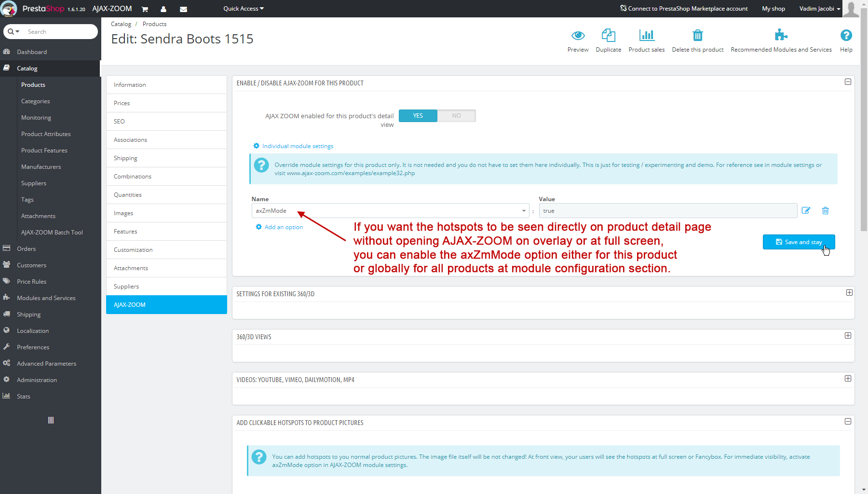Open Product sales chart icon
This screenshot has height=494, width=868.
647,36
